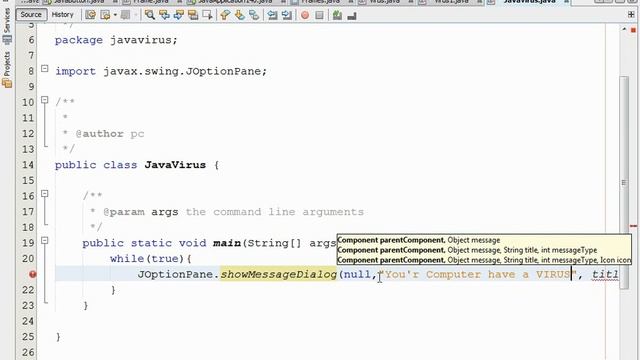Collapse the import statement fold on line 8
The height and width of the screenshot is (360, 640).
point(45,69)
